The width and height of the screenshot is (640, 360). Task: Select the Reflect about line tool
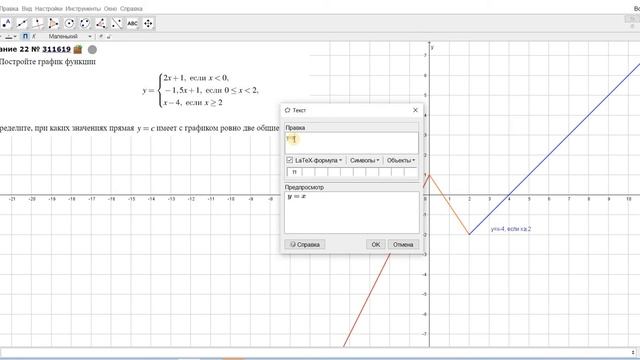tap(117, 23)
